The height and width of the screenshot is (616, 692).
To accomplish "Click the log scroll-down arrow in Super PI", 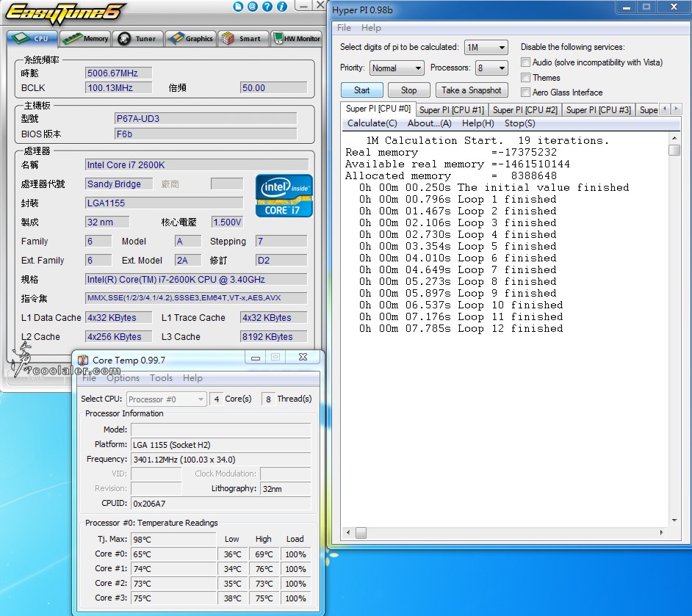I will (674, 521).
